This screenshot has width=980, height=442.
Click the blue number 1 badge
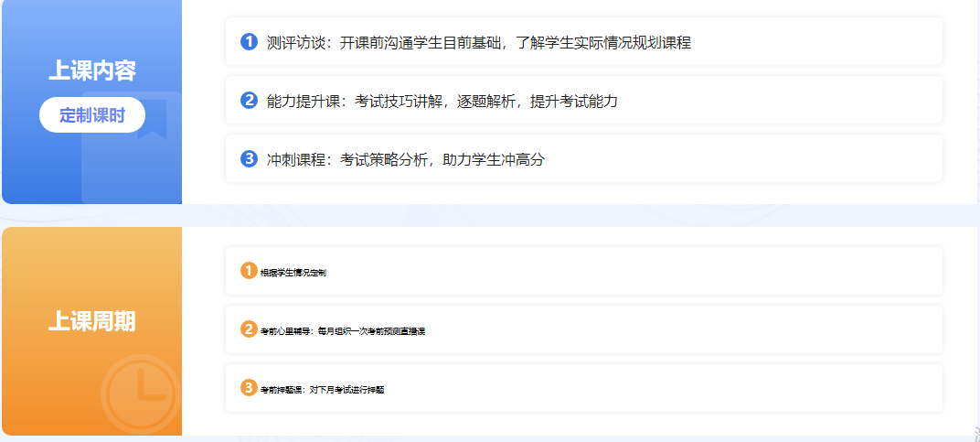click(x=249, y=41)
